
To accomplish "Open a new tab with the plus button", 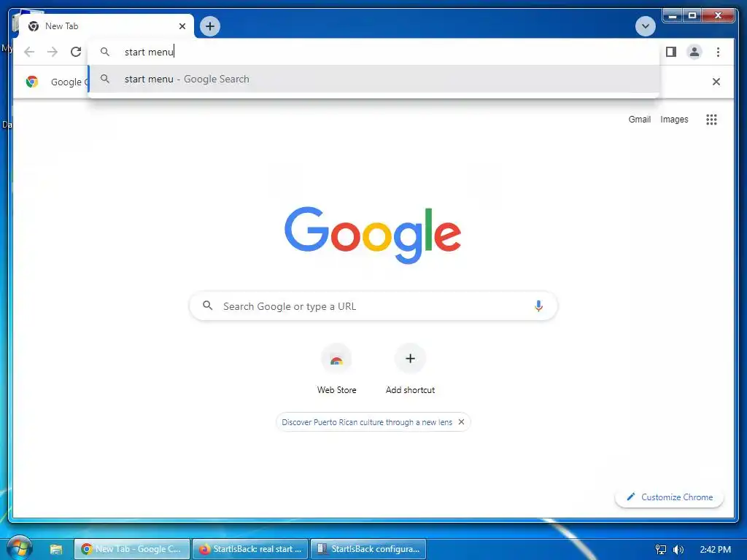I will click(210, 26).
